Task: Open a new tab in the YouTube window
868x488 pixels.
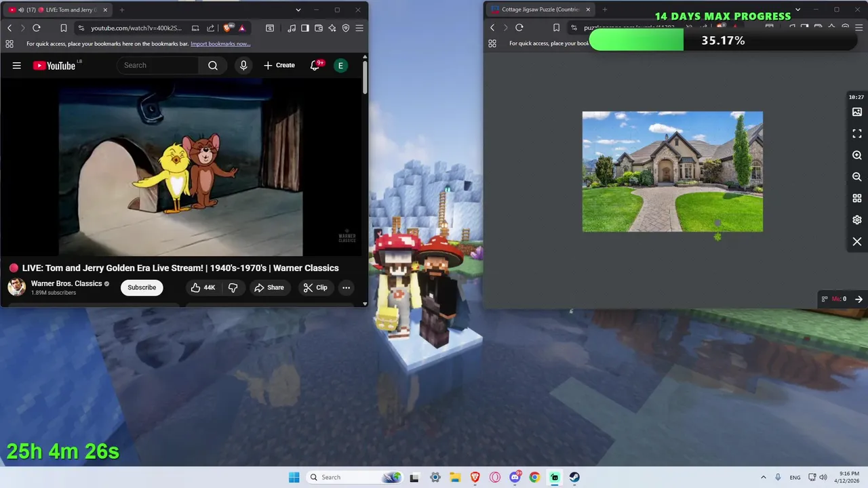Action: click(122, 10)
